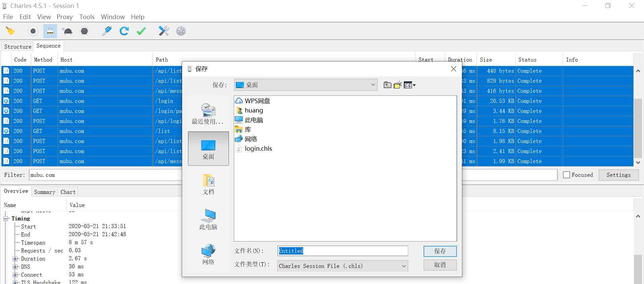The width and height of the screenshot is (644, 284).
Task: Open the Edit menu
Action: [x=25, y=17]
